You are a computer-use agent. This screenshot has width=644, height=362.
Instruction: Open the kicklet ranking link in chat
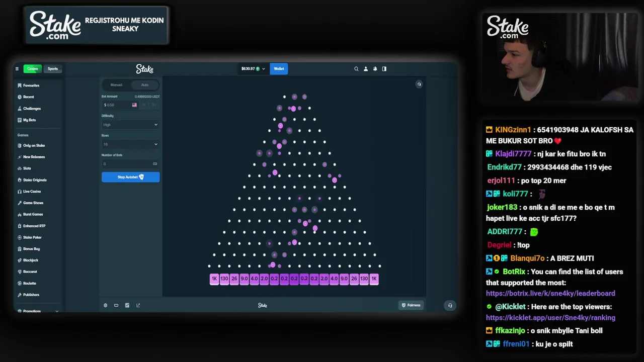550,318
